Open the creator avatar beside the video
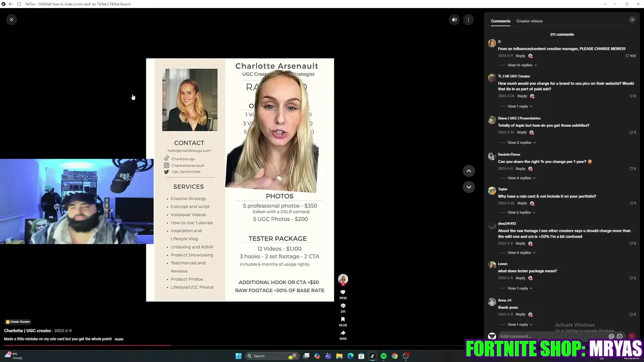 (x=343, y=279)
